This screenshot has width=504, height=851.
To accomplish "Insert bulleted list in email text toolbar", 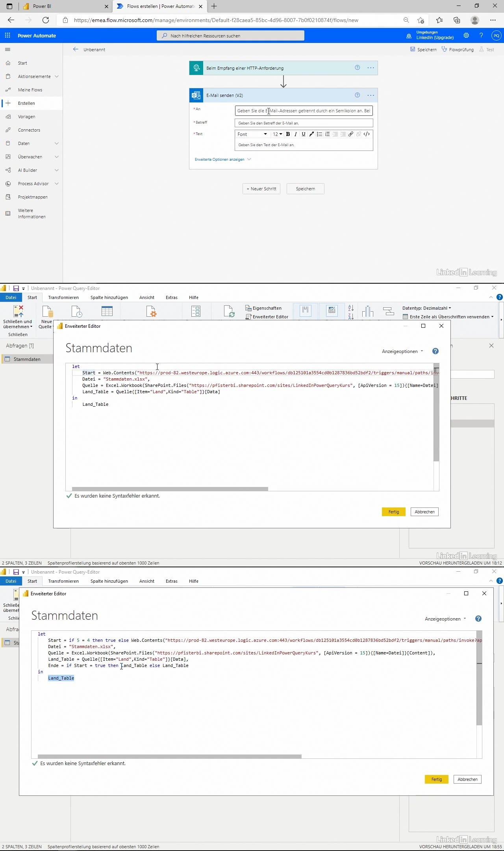I will [319, 134].
